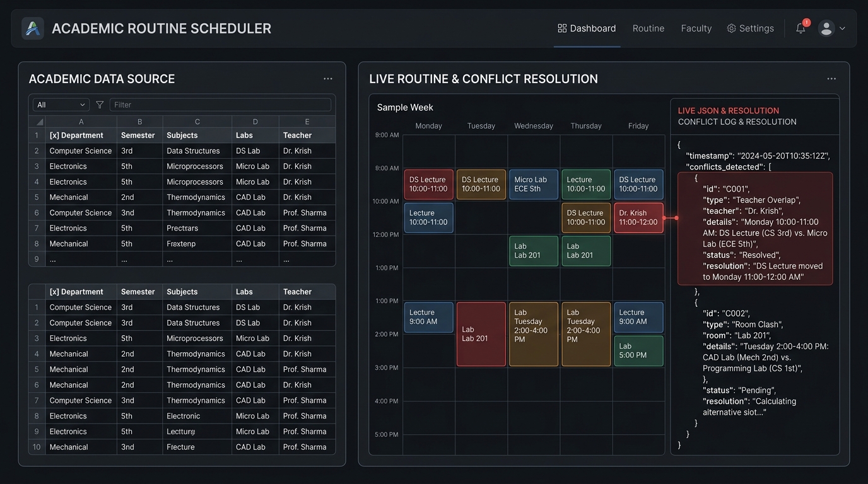Open the "All" dropdown above the spreadsheet

tap(61, 105)
